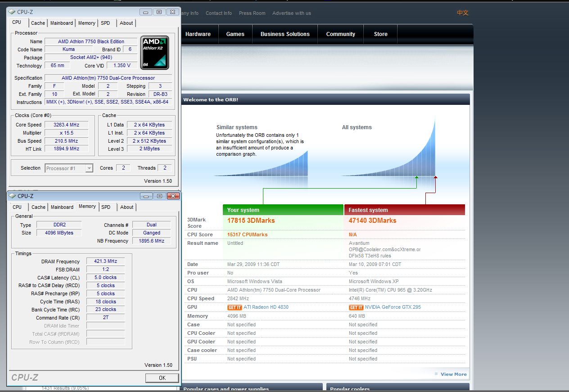Click Contact Info link

click(219, 13)
